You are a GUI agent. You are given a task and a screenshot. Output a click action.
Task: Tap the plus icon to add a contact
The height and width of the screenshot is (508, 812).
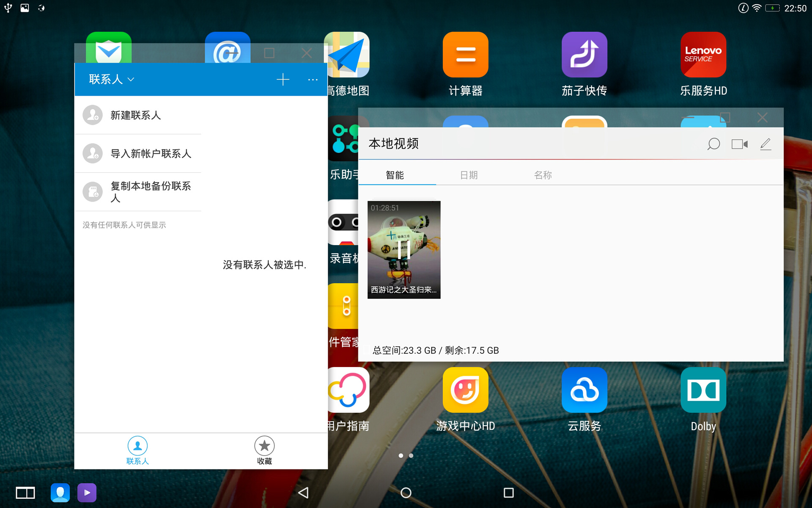(x=283, y=79)
